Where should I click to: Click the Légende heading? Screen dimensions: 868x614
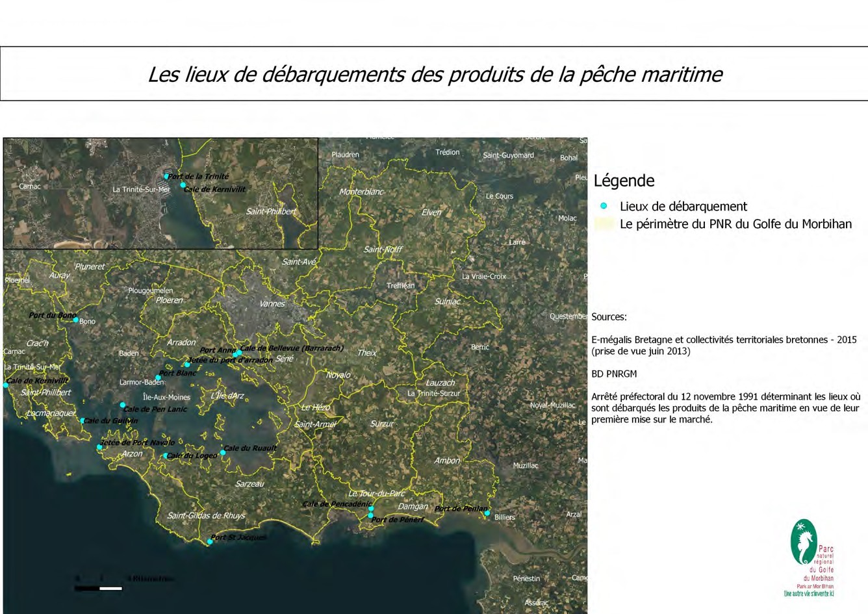pyautogui.click(x=624, y=181)
